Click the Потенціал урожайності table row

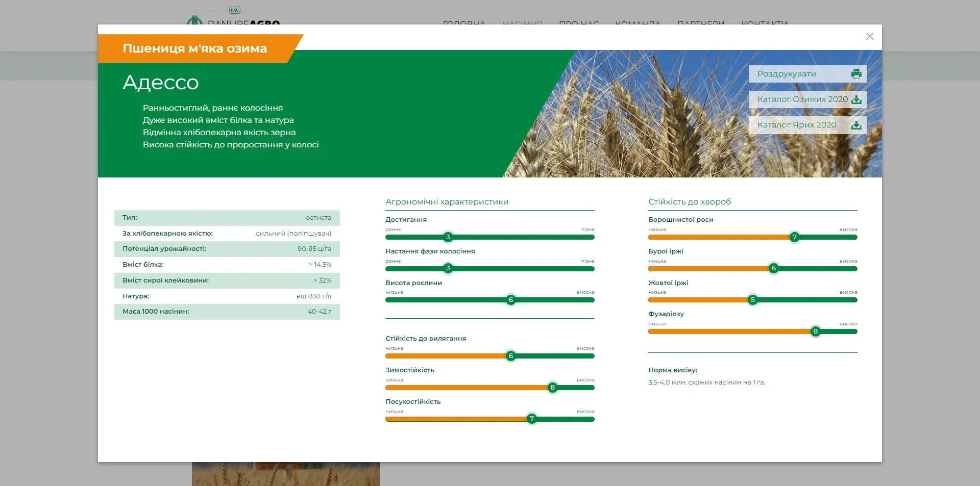(x=227, y=249)
